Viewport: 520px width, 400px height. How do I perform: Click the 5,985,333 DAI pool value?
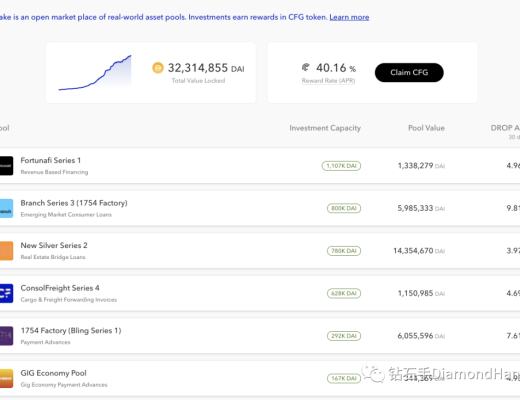point(421,208)
